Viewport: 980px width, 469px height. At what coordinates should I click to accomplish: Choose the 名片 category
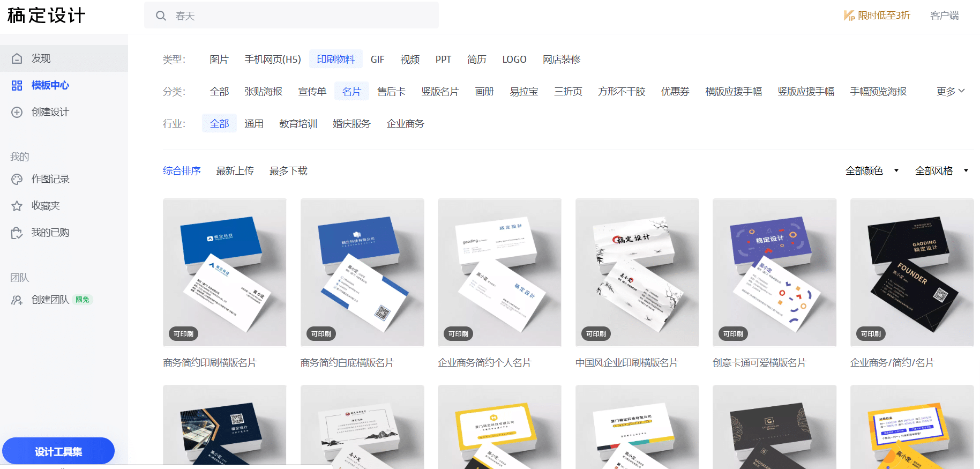(x=351, y=91)
